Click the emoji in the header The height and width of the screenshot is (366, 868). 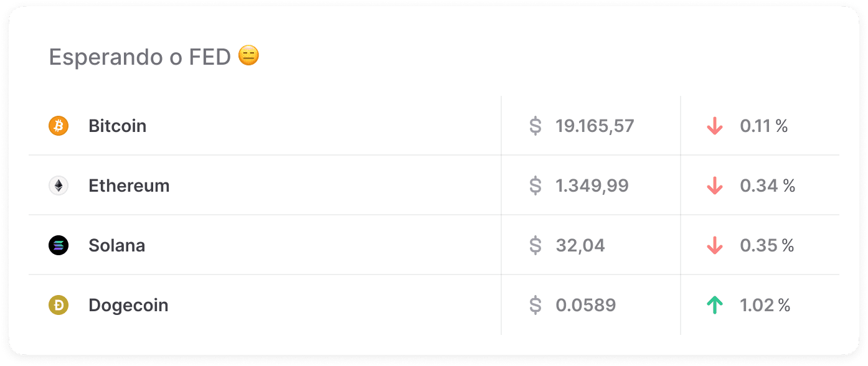click(248, 56)
